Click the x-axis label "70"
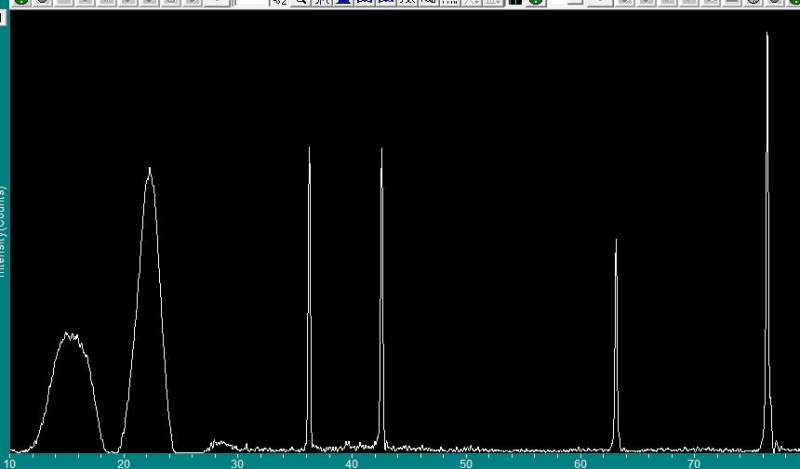Screen dimensions: 800x469 point(694,464)
